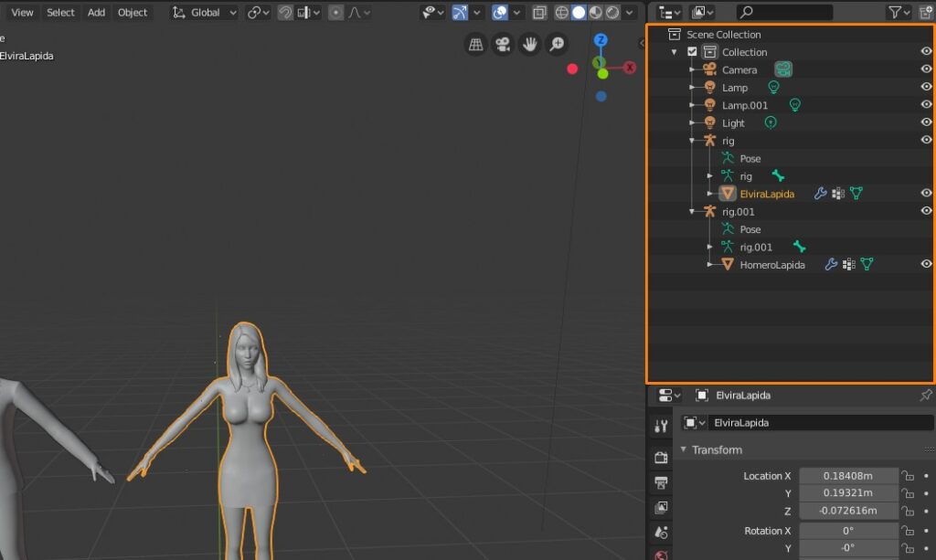Toggle X-ray view button

(x=539, y=12)
